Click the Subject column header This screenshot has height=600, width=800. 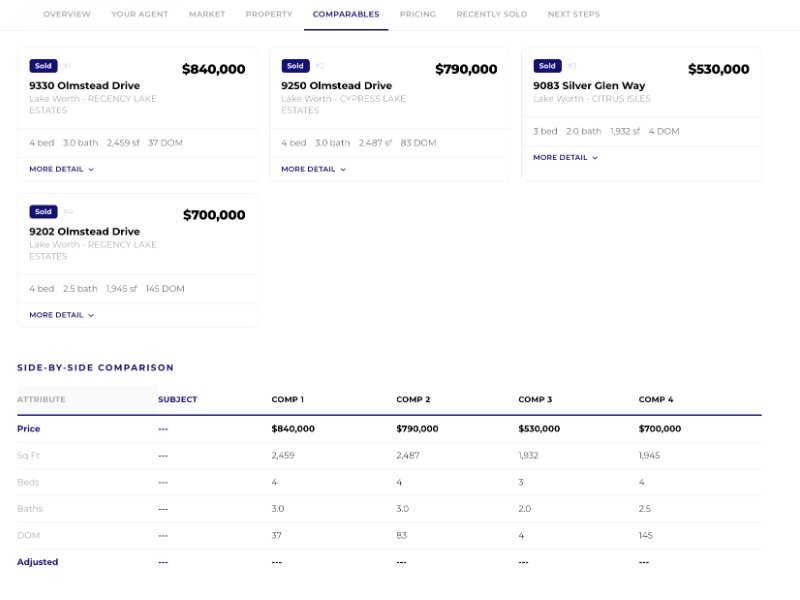click(177, 399)
